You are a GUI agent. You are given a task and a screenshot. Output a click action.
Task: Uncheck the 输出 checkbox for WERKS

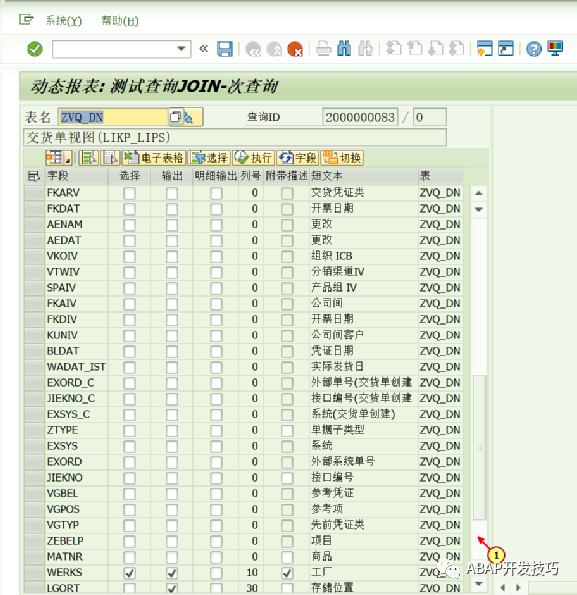pos(172,573)
